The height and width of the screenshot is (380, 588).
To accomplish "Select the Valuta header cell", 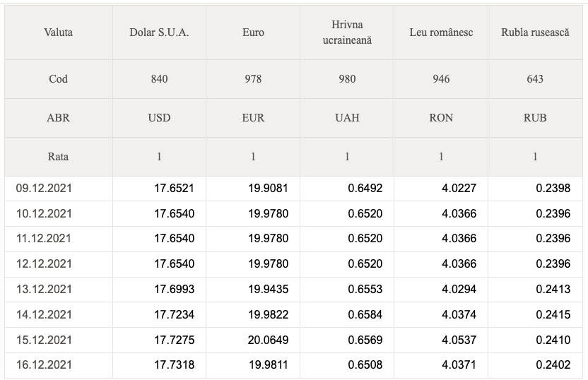I will coord(58,32).
